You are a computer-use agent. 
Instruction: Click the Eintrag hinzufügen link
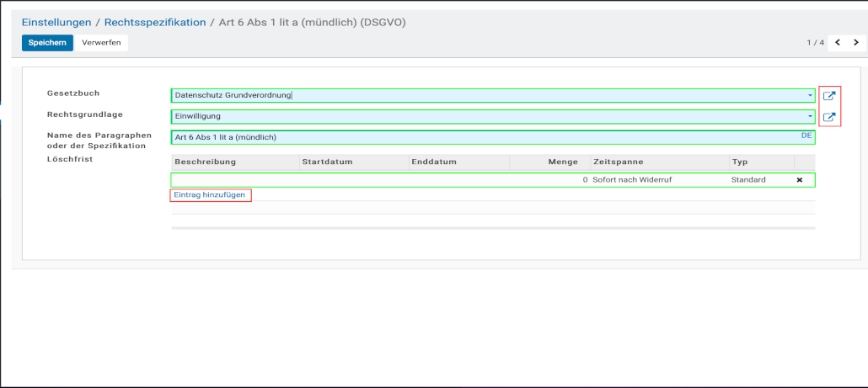click(x=210, y=195)
